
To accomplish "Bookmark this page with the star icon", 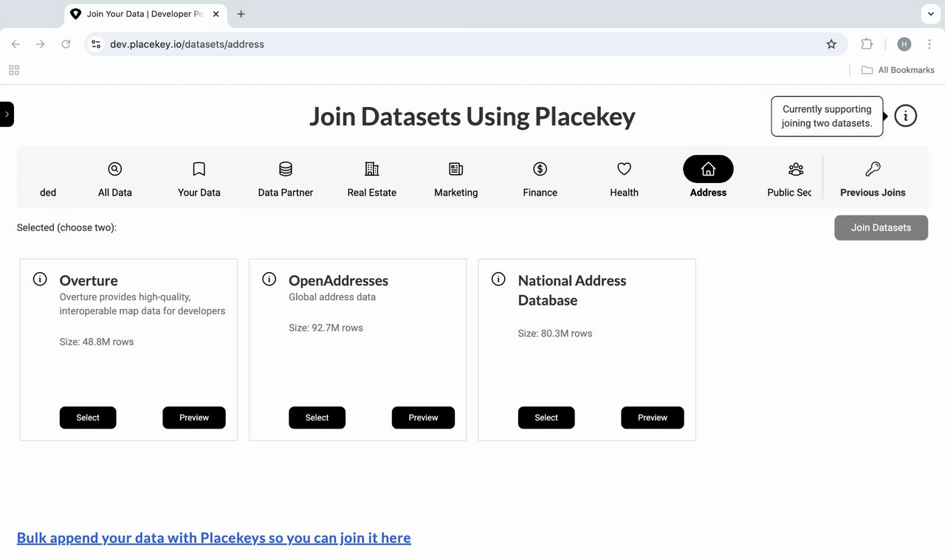I will [x=831, y=44].
